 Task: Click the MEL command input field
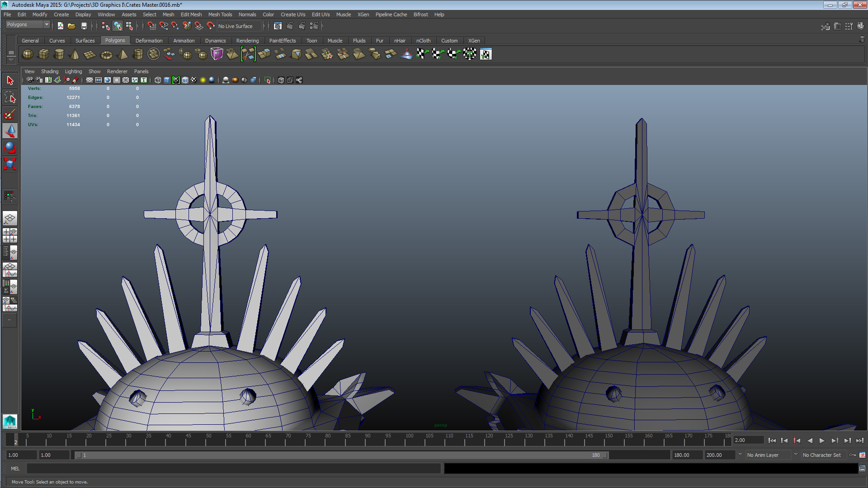tap(233, 469)
